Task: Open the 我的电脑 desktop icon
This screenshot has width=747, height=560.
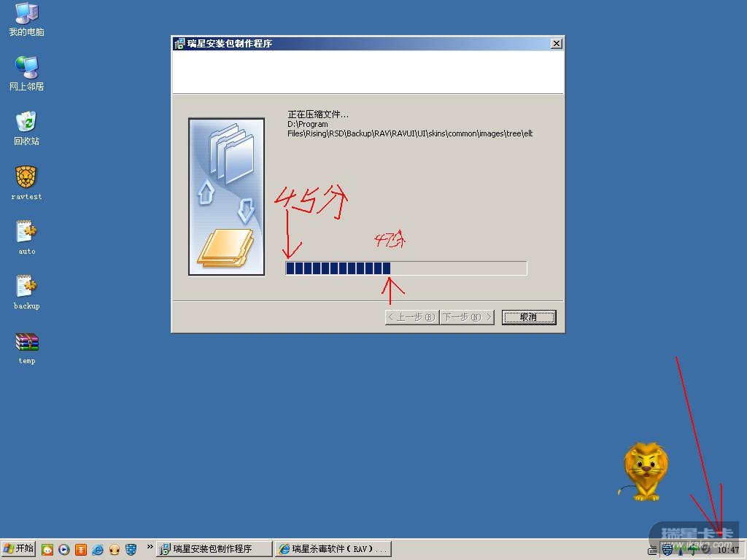Action: pyautogui.click(x=26, y=19)
